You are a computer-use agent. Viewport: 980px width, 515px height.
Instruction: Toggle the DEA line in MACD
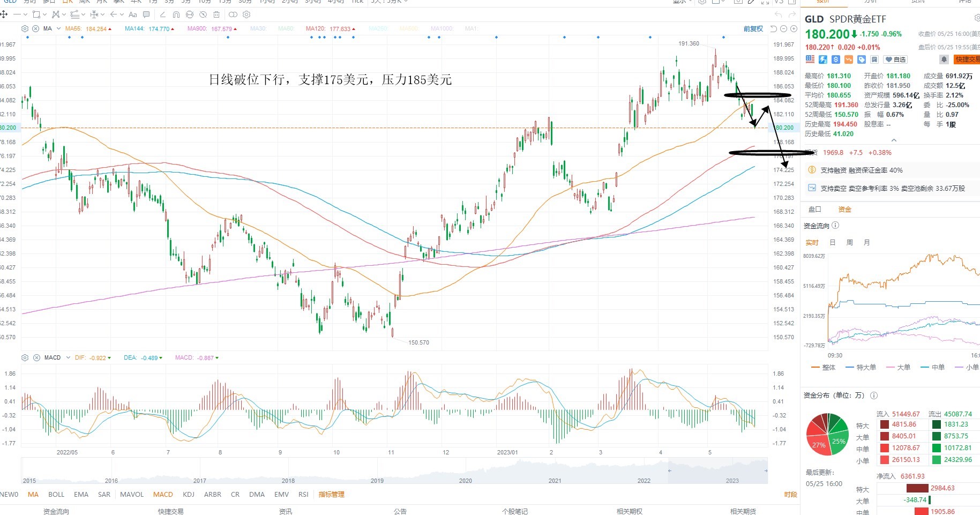(x=143, y=357)
